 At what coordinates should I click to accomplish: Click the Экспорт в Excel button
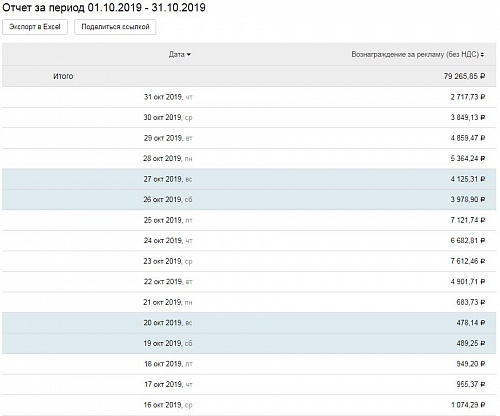click(x=35, y=27)
